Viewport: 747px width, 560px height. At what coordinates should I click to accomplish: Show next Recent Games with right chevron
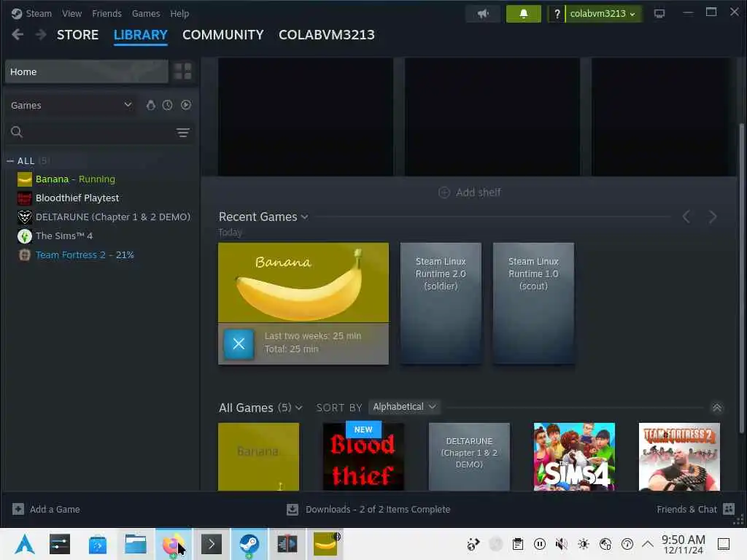(712, 217)
